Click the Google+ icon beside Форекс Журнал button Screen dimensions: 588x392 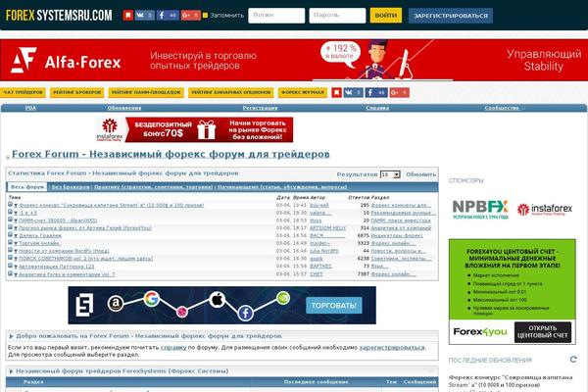coord(400,92)
